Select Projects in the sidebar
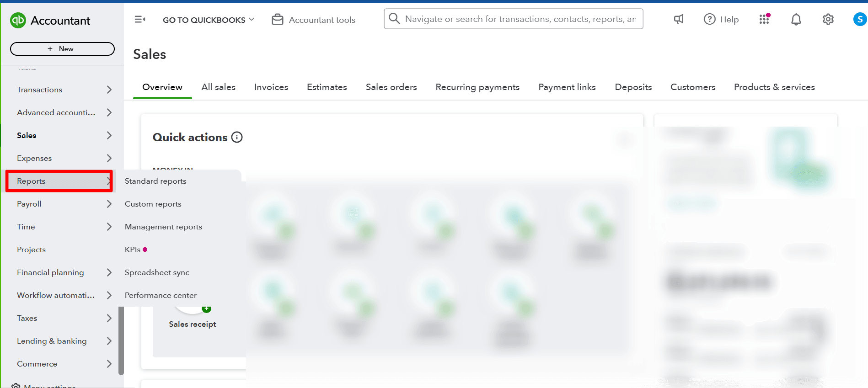The image size is (868, 388). point(31,250)
